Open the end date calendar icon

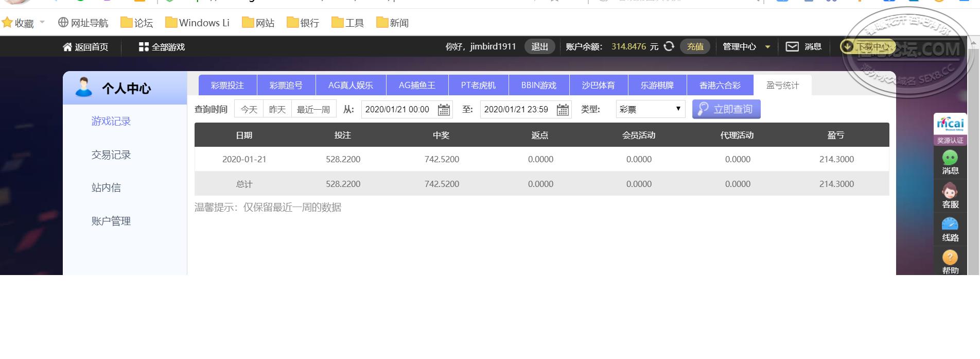click(x=563, y=110)
